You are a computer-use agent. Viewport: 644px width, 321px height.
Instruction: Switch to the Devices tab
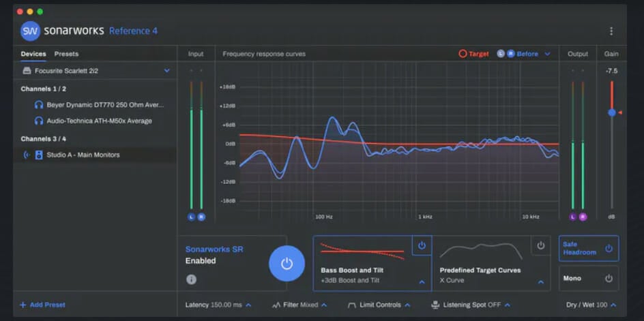33,54
